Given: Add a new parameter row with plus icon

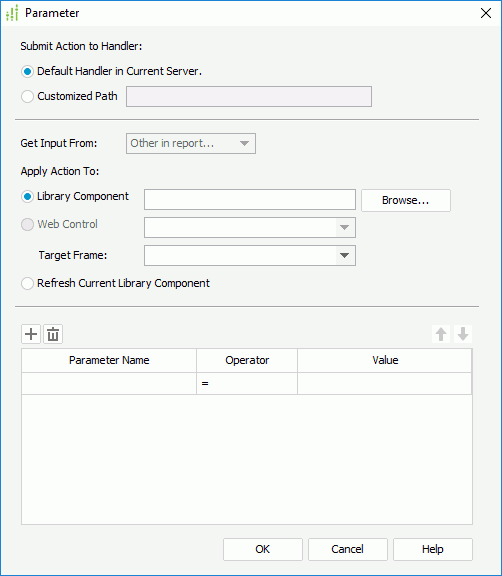Looking at the screenshot, I should click(x=31, y=334).
